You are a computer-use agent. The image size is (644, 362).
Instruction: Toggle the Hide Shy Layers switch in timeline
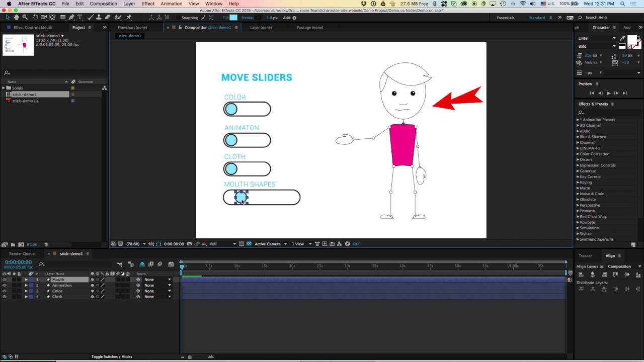[142, 264]
